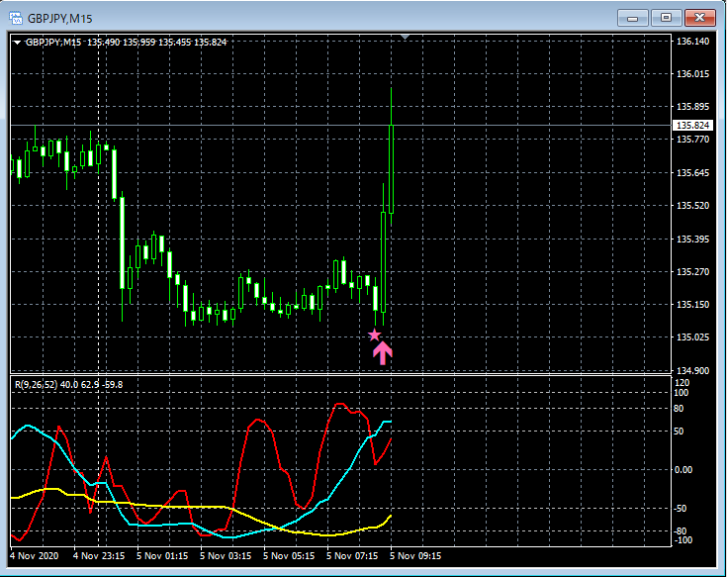Image resolution: width=728 pixels, height=577 pixels.
Task: Click the indicator scale value 120
Action: (682, 383)
